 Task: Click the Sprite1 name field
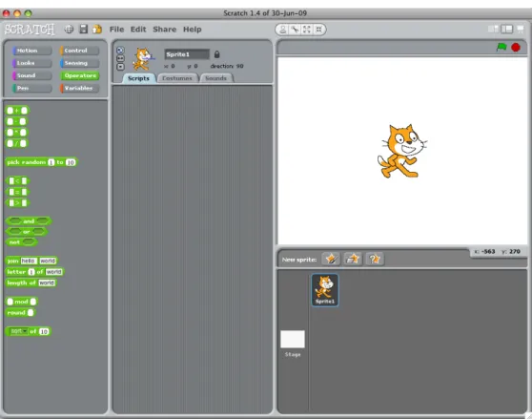(187, 54)
